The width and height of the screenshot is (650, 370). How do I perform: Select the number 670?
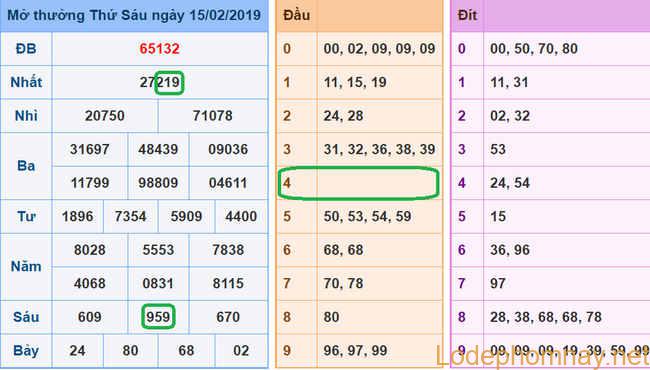[228, 317]
